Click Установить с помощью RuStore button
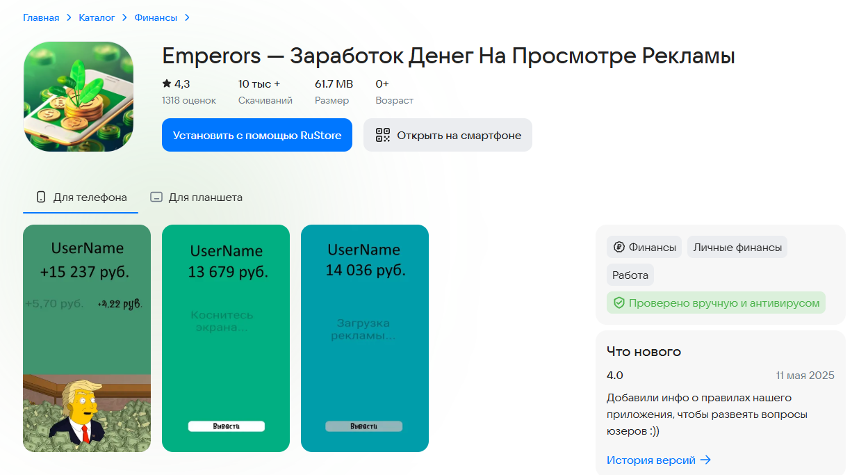 click(256, 135)
